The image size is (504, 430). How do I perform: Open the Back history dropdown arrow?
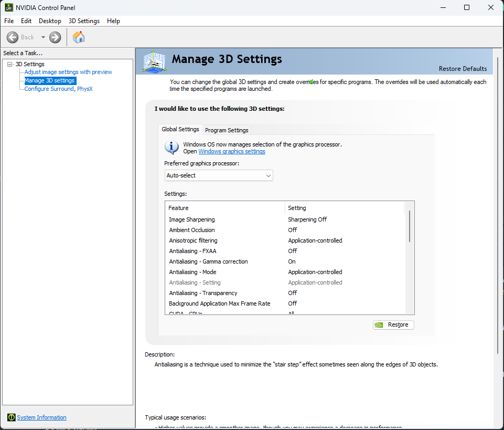point(43,37)
